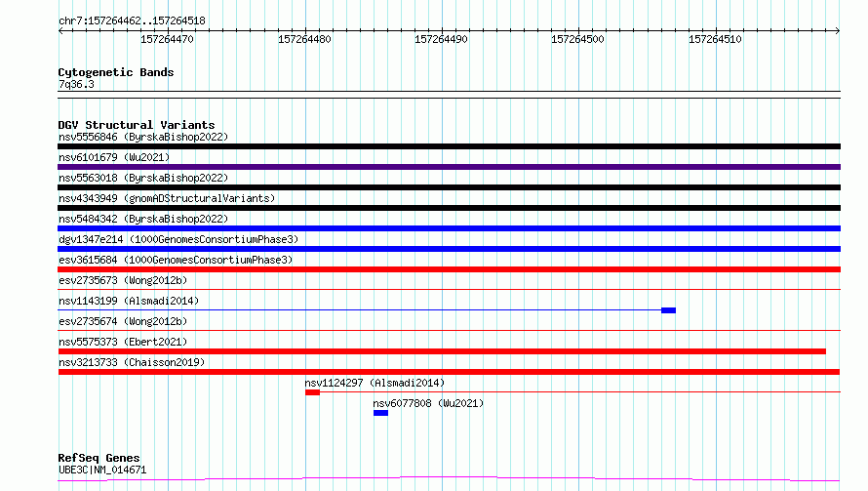Click magenta UBE3C gene feature line
This screenshot has height=491, width=868.
pyautogui.click(x=449, y=478)
